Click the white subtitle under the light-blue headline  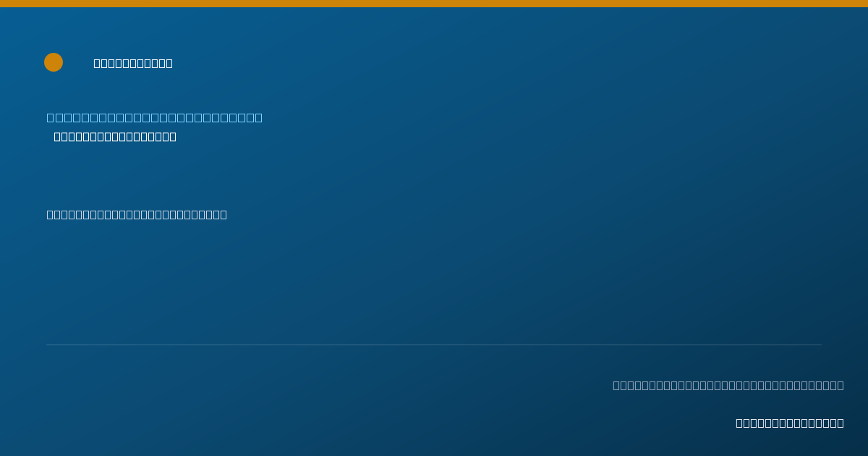pyautogui.click(x=115, y=137)
